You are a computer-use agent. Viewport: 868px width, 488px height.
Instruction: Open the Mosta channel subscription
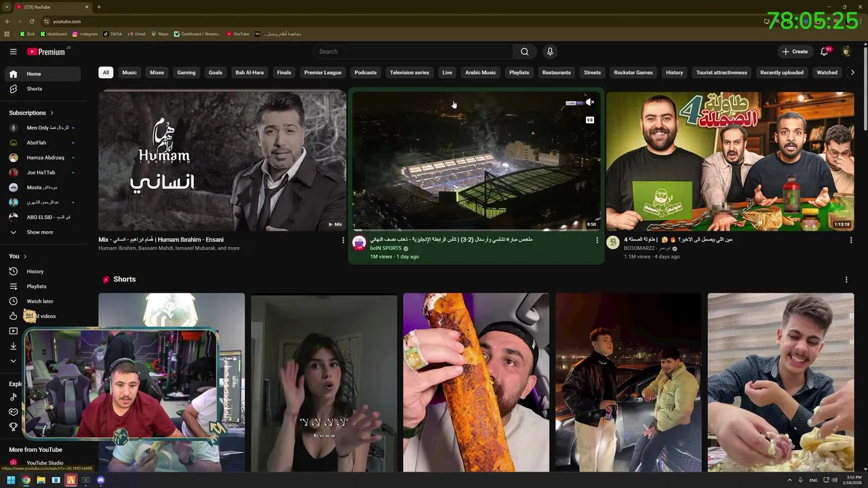pos(42,187)
